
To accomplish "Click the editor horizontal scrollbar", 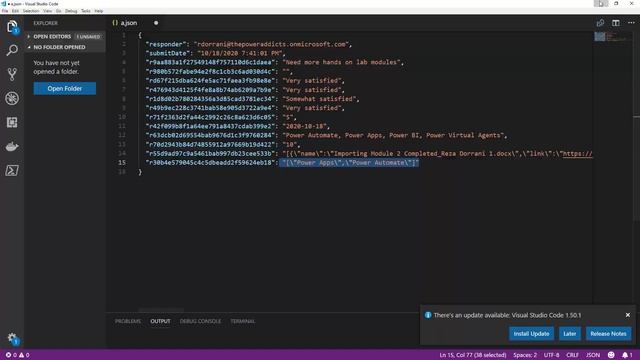I will (x=161, y=310).
